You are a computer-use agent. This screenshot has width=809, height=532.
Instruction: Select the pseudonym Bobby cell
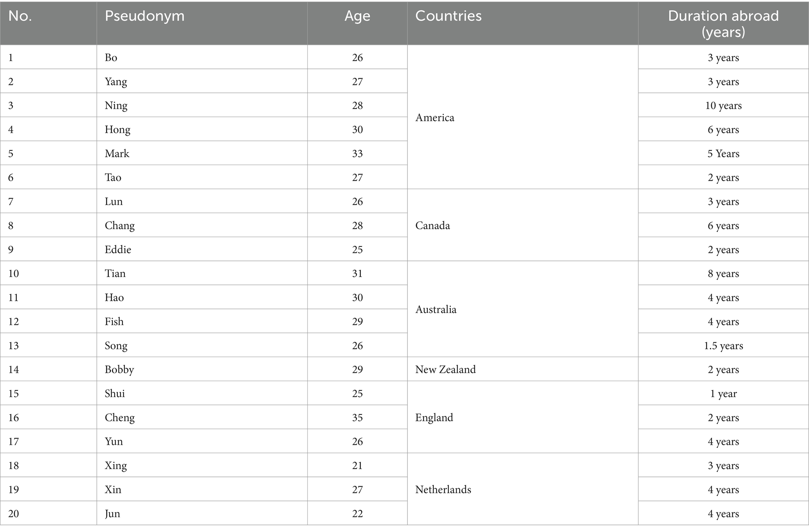pyautogui.click(x=202, y=369)
